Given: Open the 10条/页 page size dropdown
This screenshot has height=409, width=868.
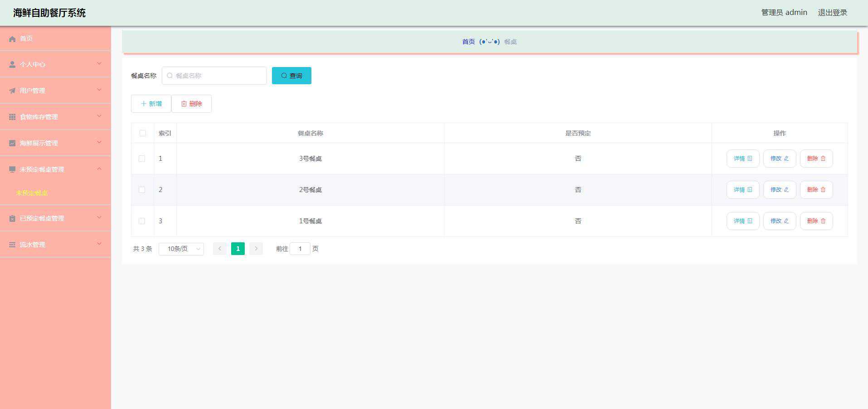Looking at the screenshot, I should 181,249.
